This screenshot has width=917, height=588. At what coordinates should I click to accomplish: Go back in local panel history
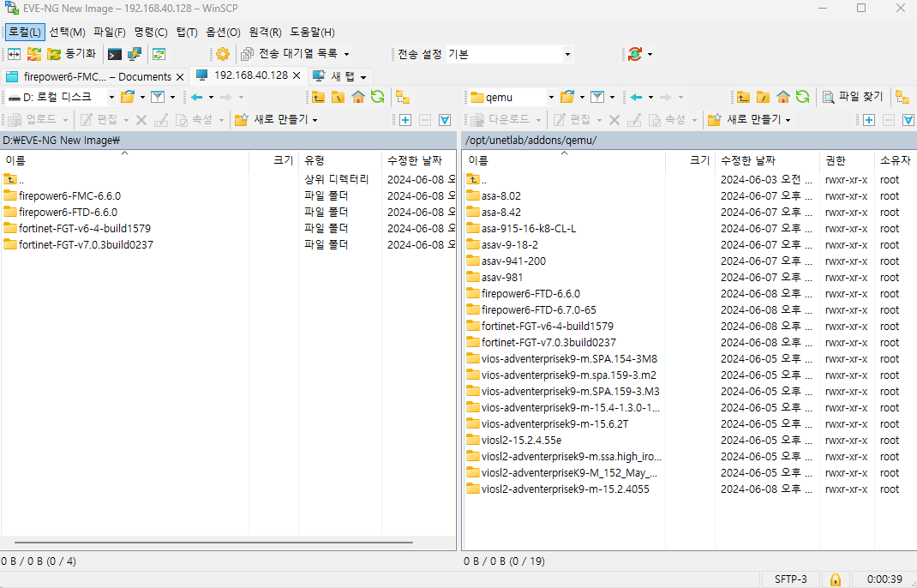[196, 97]
